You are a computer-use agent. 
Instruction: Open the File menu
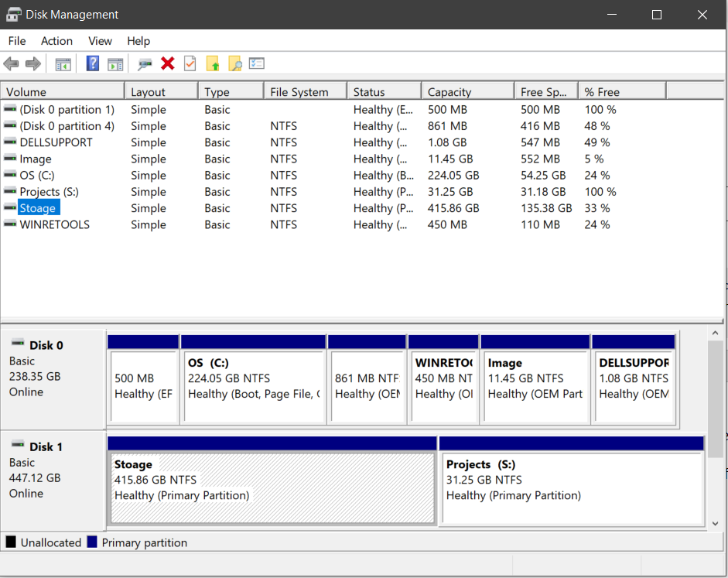[x=17, y=41]
